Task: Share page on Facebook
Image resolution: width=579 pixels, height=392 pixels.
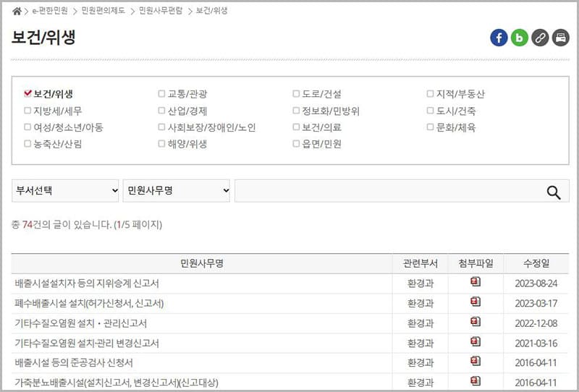Action: (x=499, y=38)
